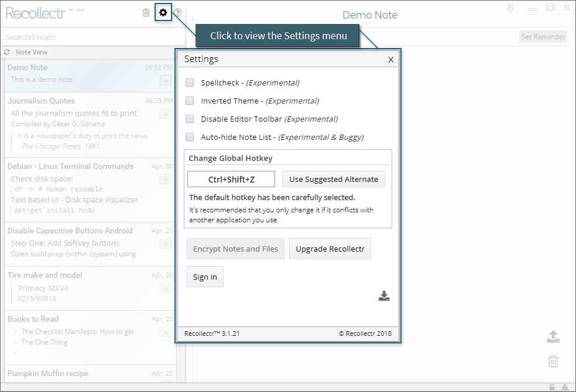Open the Settings gear icon
The image size is (576, 392).
tap(163, 12)
